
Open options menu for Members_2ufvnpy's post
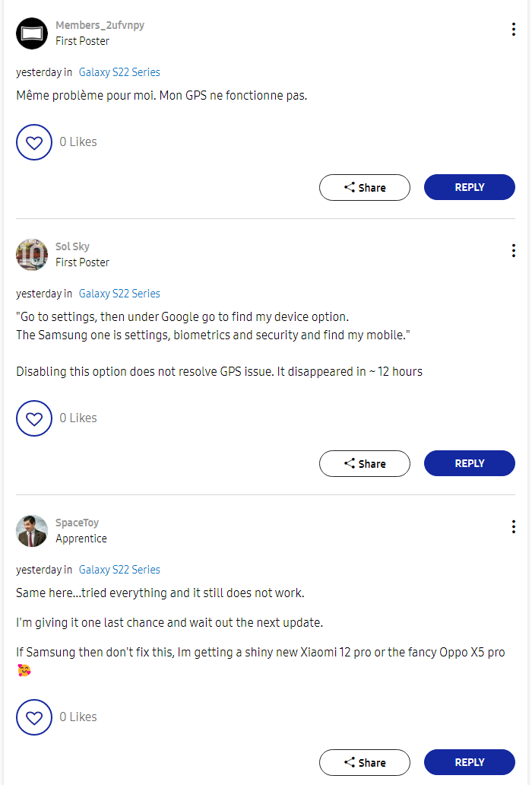coord(514,30)
